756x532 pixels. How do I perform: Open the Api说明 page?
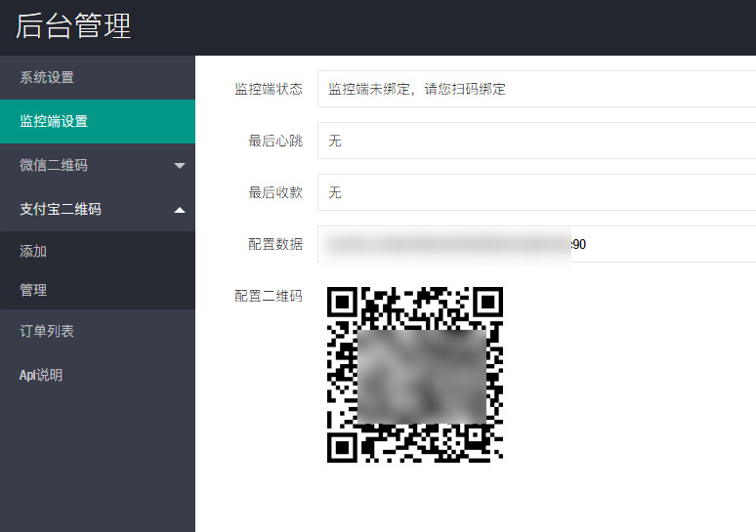click(98, 375)
